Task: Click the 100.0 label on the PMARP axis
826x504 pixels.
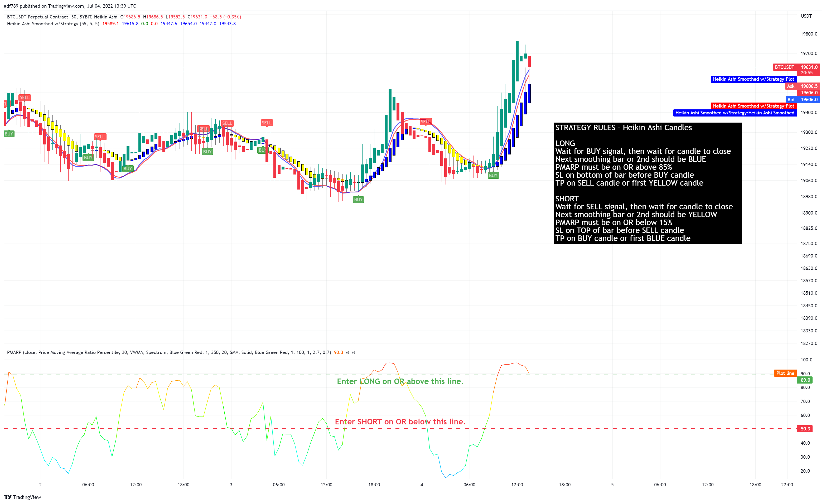Action: coord(806,360)
